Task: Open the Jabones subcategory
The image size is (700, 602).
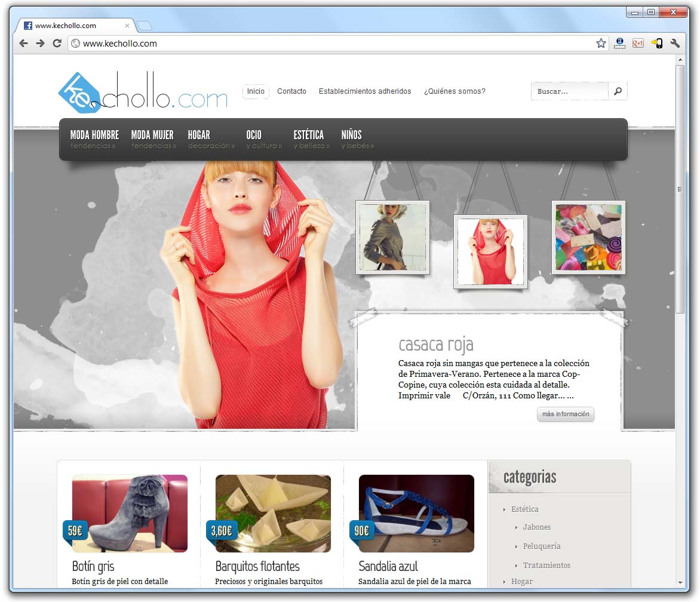Action: 536,527
